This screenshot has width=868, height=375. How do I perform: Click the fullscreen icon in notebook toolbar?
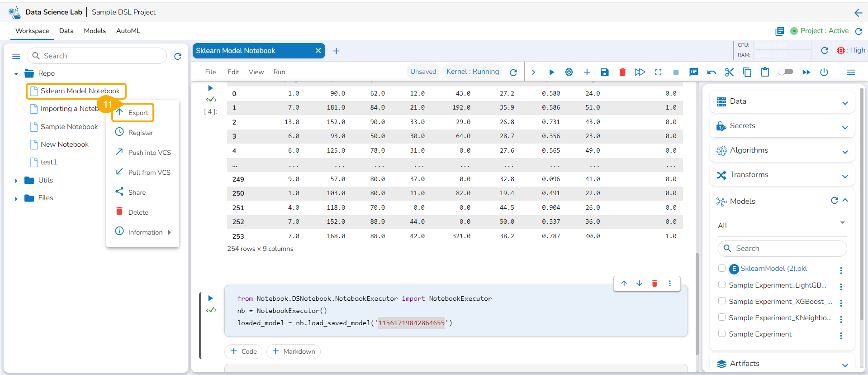658,72
